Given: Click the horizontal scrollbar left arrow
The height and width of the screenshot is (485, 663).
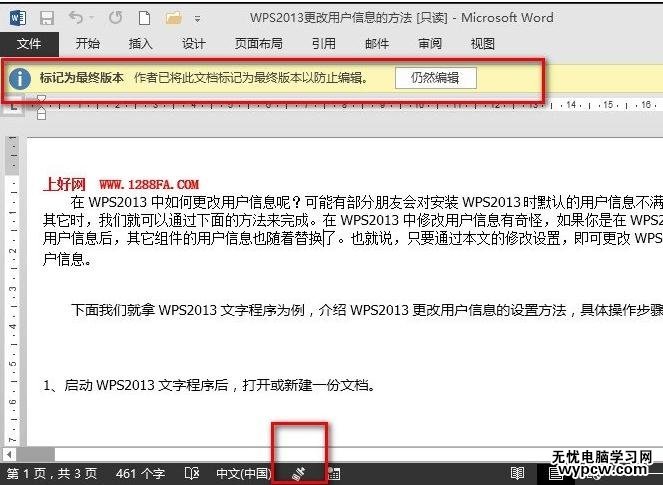Looking at the screenshot, I should click(x=8, y=455).
